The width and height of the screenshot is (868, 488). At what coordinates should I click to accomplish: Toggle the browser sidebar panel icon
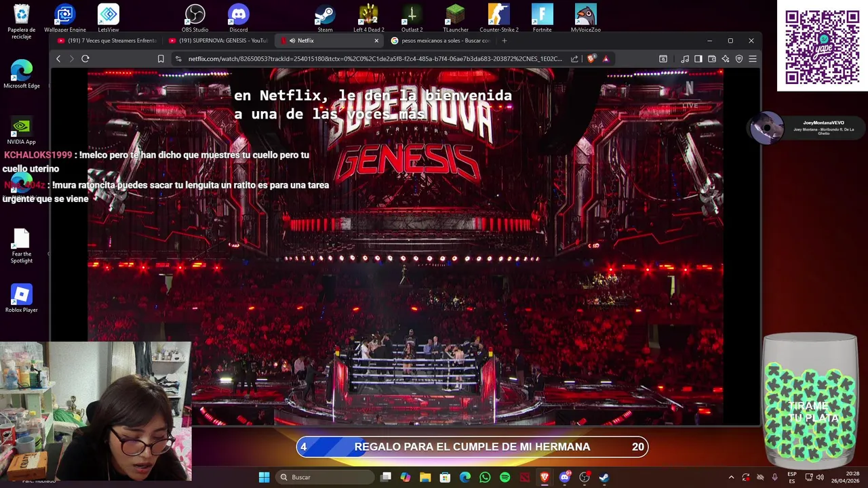coord(698,59)
